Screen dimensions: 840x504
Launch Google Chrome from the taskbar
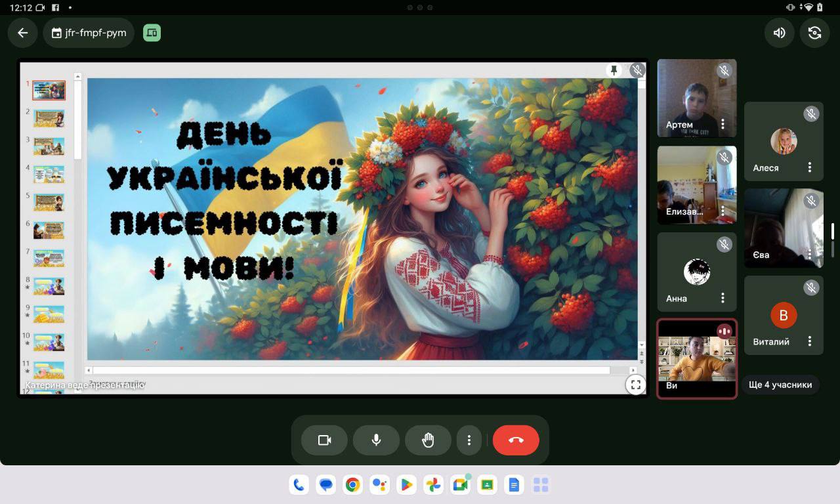point(352,485)
